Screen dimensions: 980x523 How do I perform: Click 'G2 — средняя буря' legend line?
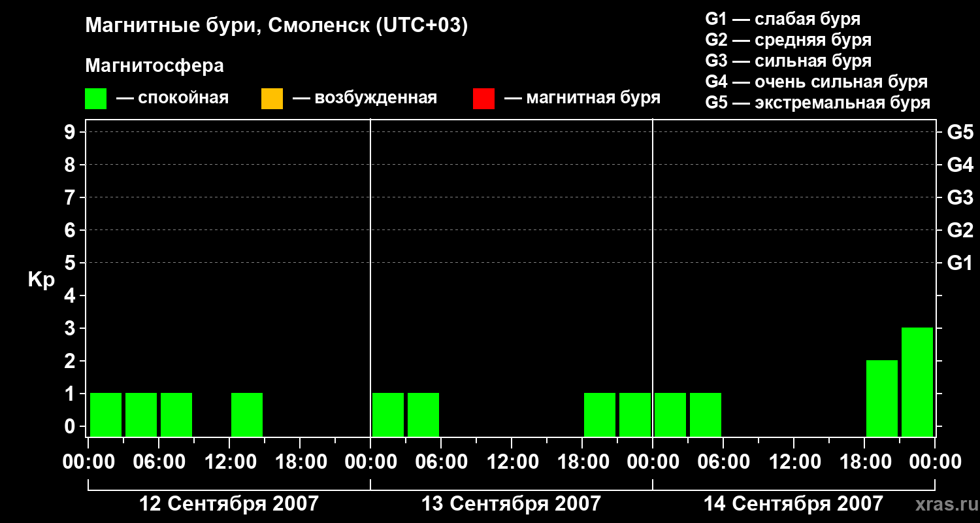click(x=789, y=40)
